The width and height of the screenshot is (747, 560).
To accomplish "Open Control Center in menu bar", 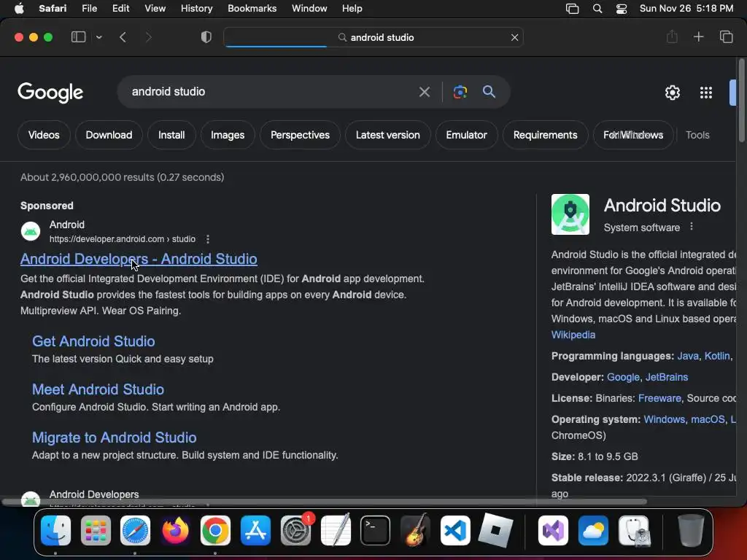I will (622, 9).
